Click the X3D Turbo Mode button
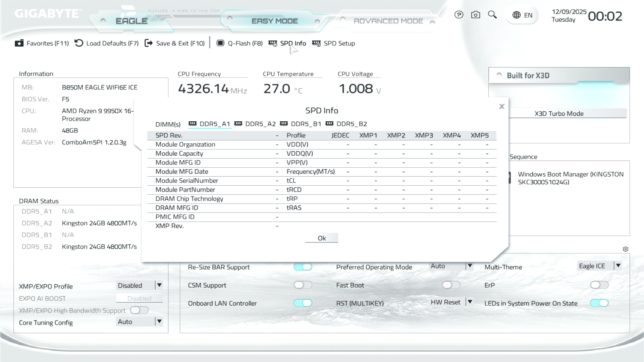 click(x=559, y=114)
